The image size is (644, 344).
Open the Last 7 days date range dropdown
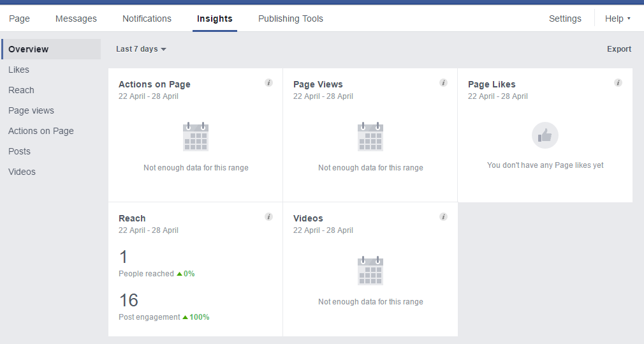[141, 49]
